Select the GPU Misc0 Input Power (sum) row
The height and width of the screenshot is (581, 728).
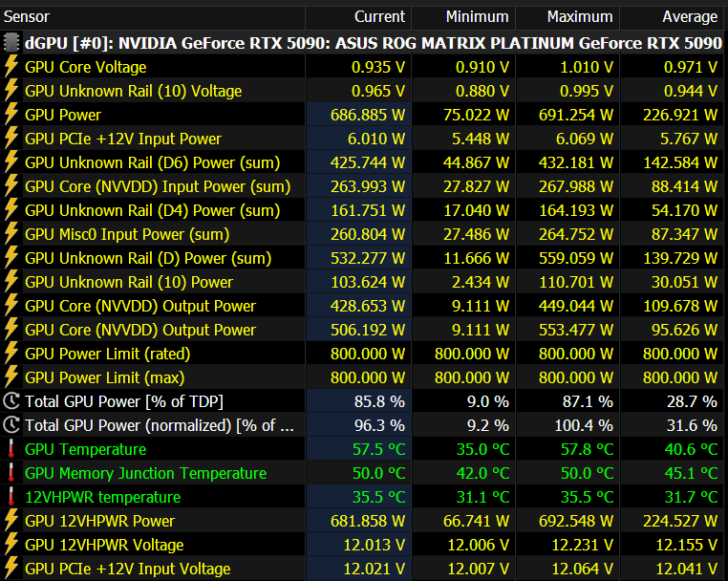click(362, 234)
